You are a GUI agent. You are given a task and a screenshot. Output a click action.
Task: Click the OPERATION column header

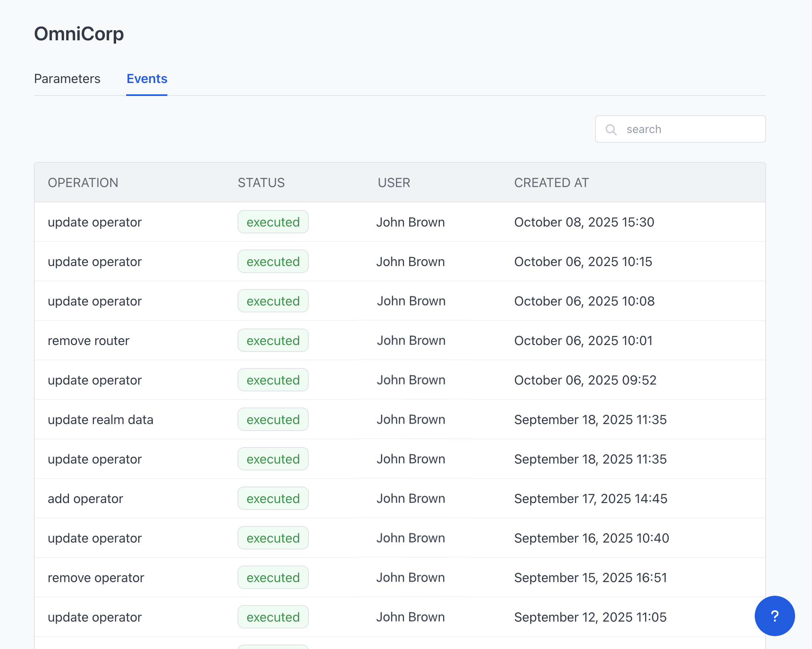pyautogui.click(x=83, y=183)
